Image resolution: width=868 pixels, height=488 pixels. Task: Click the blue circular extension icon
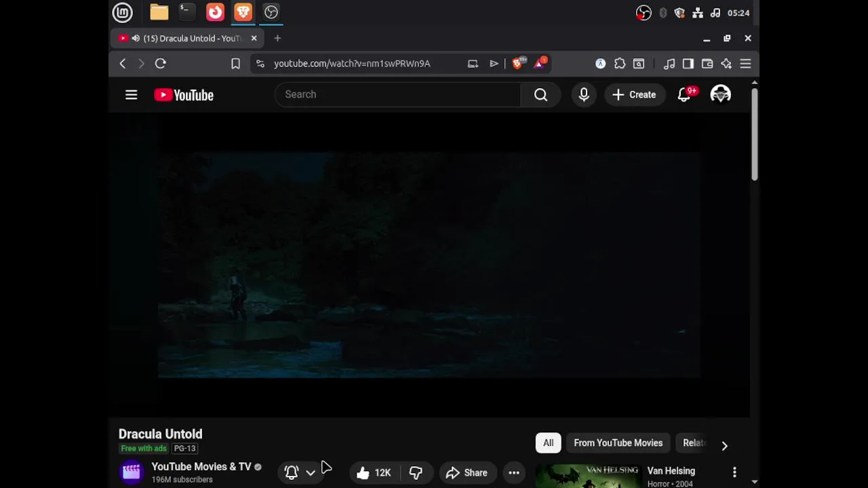(600, 63)
